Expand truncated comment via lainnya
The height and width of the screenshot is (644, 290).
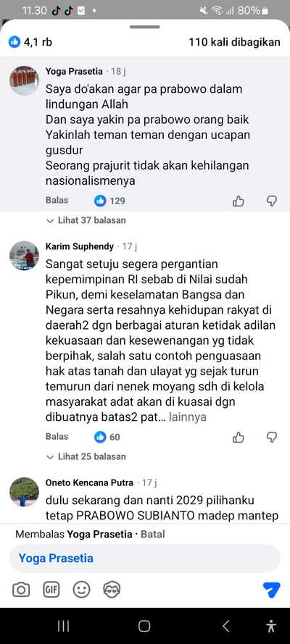point(187,418)
